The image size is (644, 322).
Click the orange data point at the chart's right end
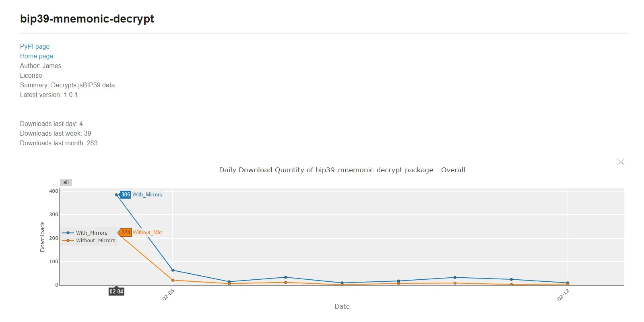click(567, 284)
